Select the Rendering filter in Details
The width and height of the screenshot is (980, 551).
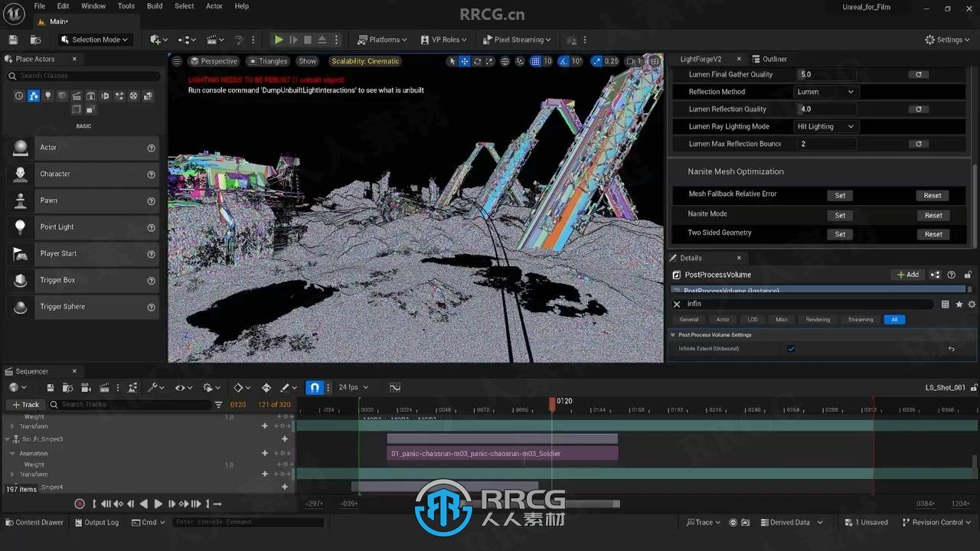pyautogui.click(x=818, y=320)
